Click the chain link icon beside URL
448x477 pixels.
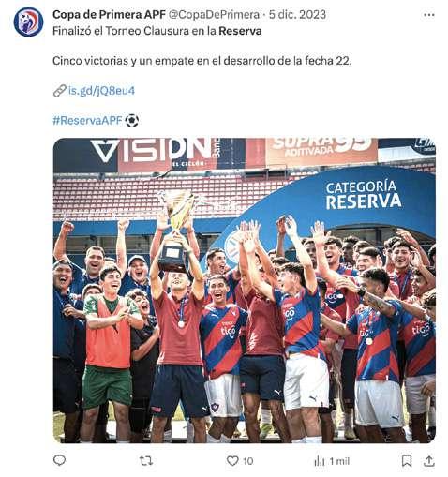pyautogui.click(x=59, y=91)
